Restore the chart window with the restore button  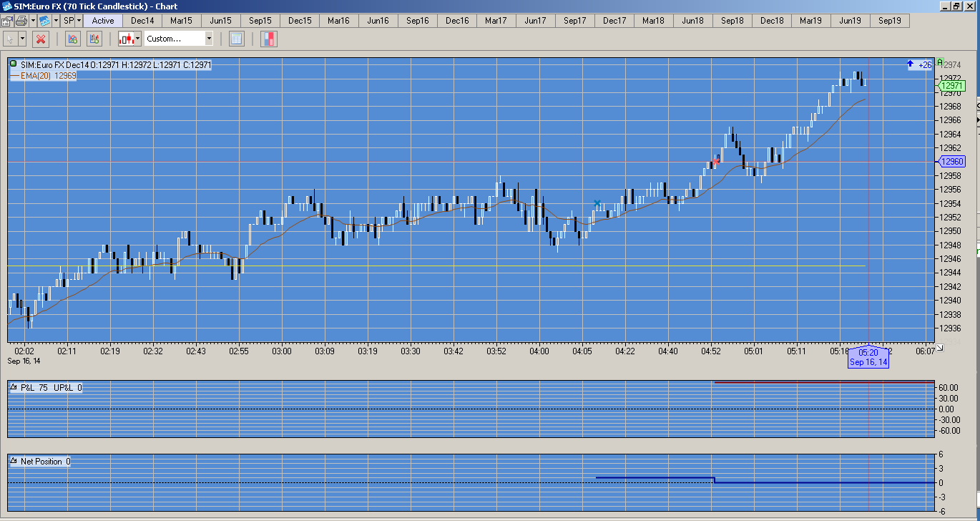tap(957, 6)
